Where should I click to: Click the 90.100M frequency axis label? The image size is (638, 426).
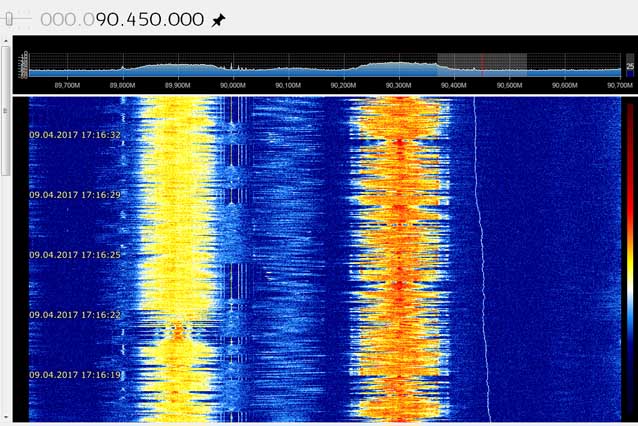[x=288, y=85]
